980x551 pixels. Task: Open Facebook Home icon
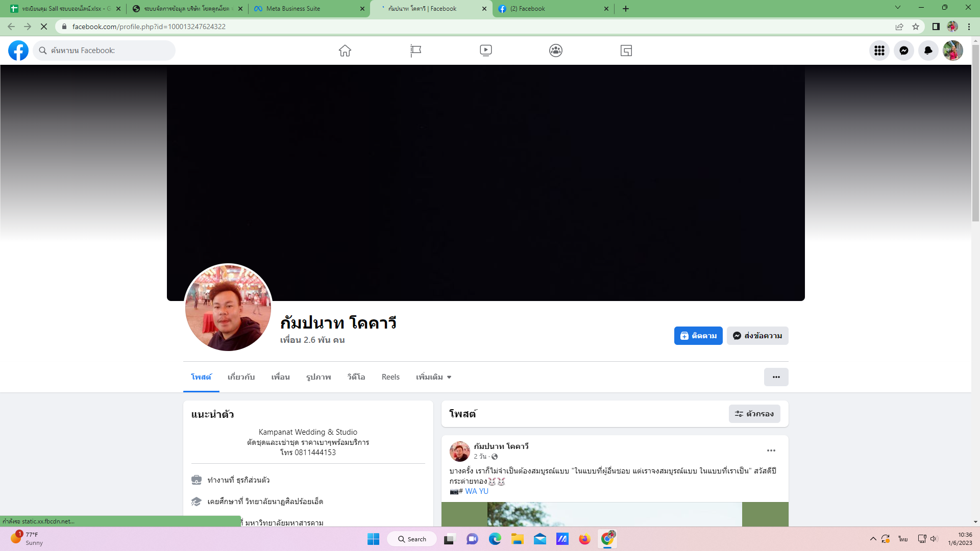click(x=345, y=51)
